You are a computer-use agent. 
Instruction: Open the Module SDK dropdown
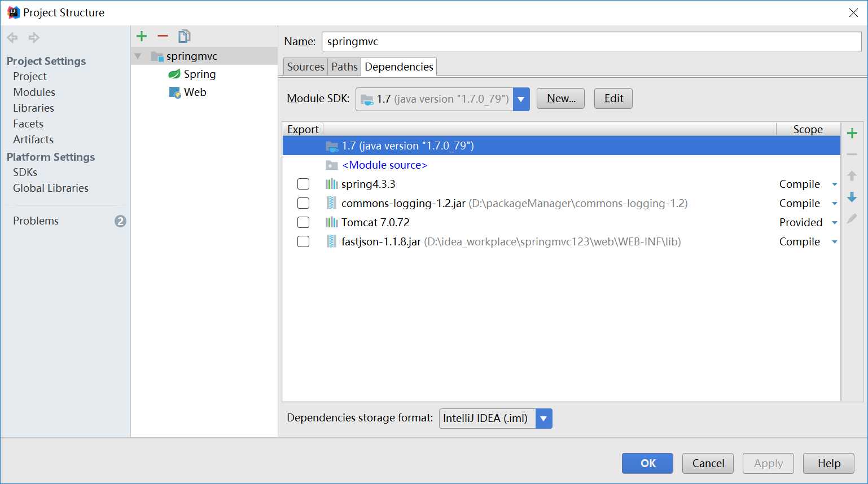(x=521, y=99)
